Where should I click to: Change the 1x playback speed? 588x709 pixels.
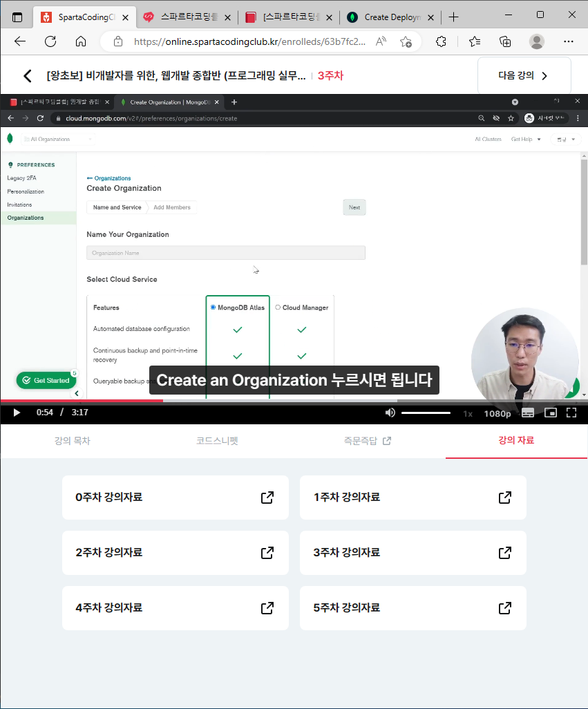point(468,413)
